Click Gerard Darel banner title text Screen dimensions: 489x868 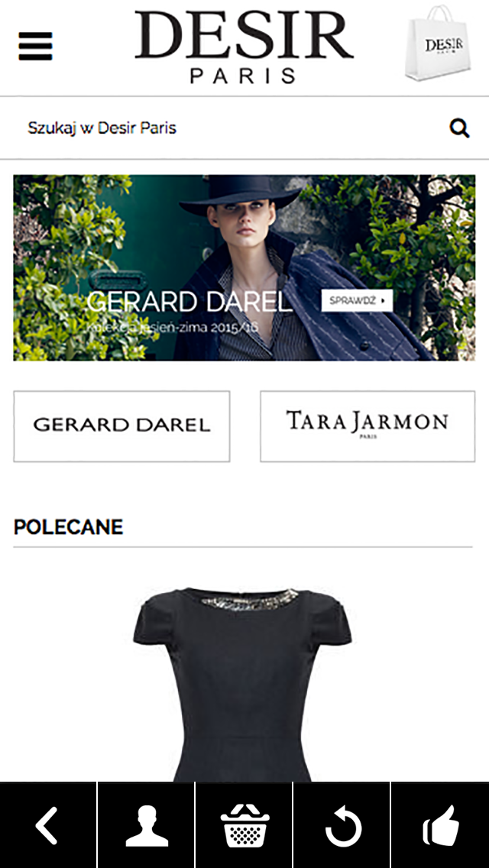pyautogui.click(x=189, y=302)
